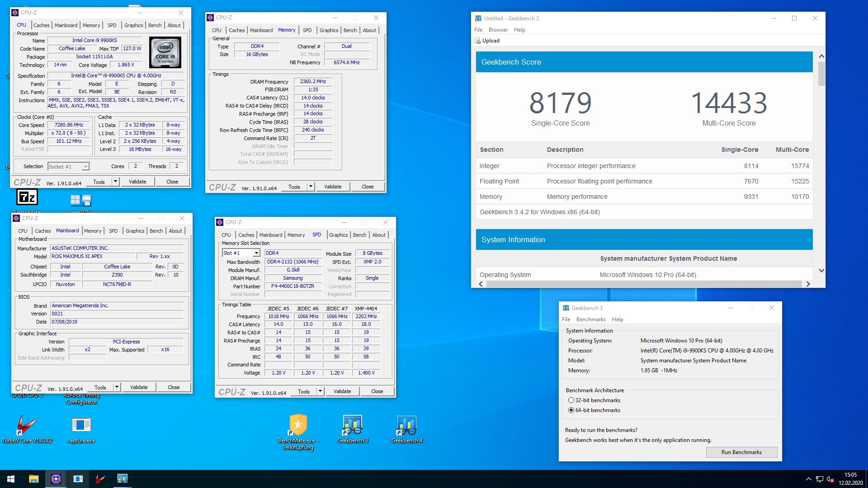Click the Intel Core i9 logo in CPU-Z
This screenshot has height=488, width=868.
click(165, 52)
